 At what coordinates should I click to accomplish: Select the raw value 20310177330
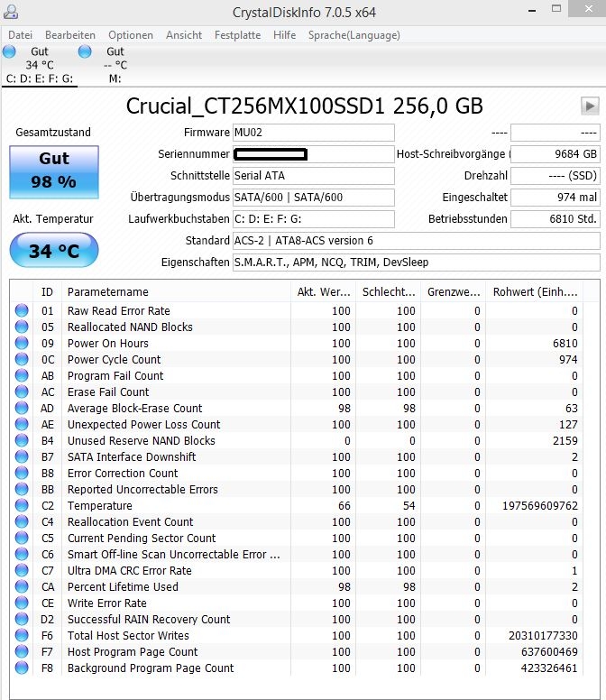543,635
